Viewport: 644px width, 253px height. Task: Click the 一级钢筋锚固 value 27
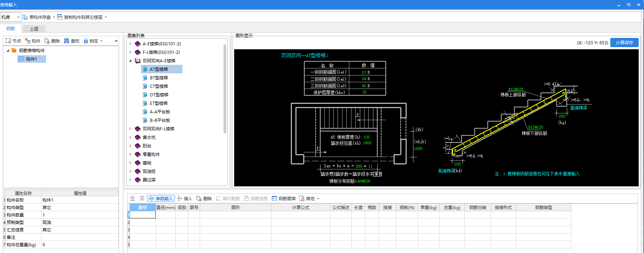coord(364,72)
